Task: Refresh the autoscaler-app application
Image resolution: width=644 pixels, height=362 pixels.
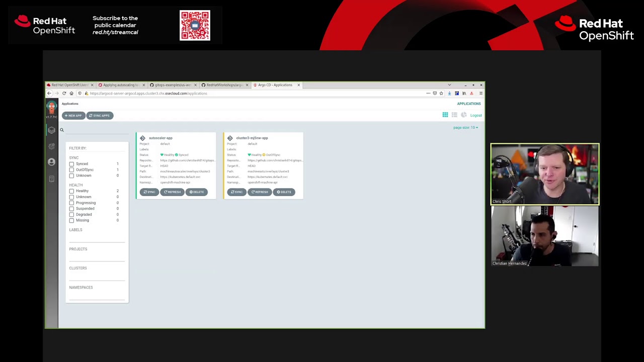Action: [x=172, y=192]
